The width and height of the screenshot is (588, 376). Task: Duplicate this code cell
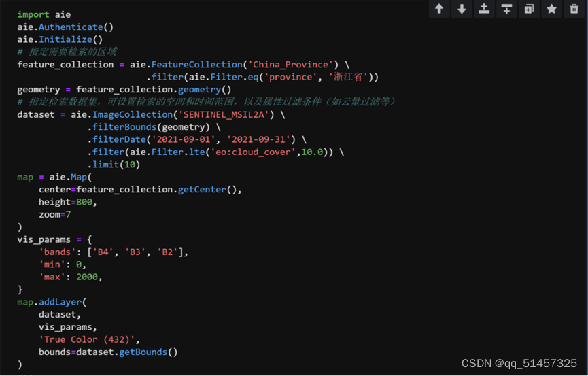pyautogui.click(x=529, y=9)
